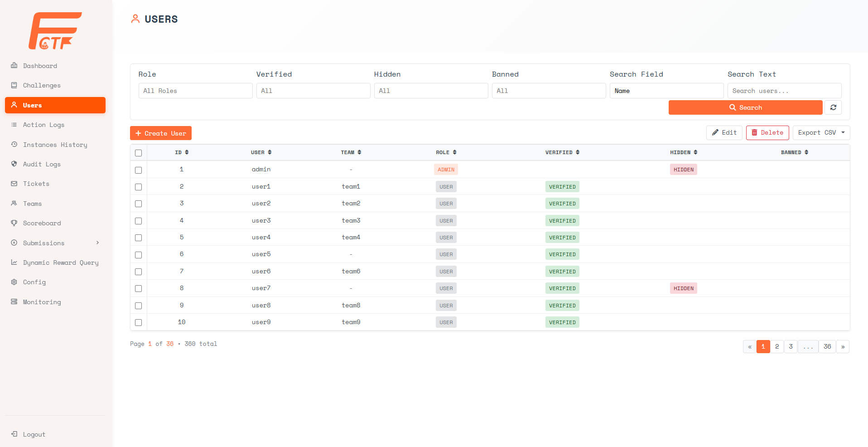
Task: Click the pagination ellipsis item
Action: click(808, 347)
